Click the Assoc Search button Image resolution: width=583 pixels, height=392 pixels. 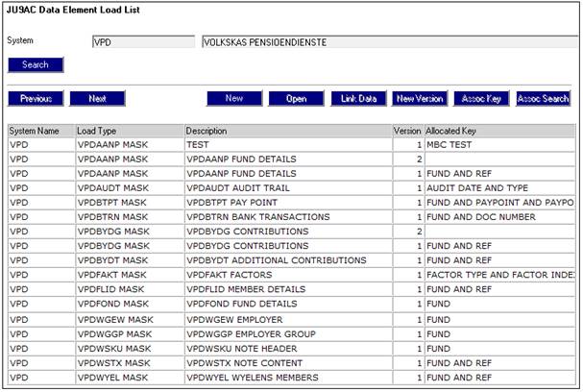coord(544,99)
